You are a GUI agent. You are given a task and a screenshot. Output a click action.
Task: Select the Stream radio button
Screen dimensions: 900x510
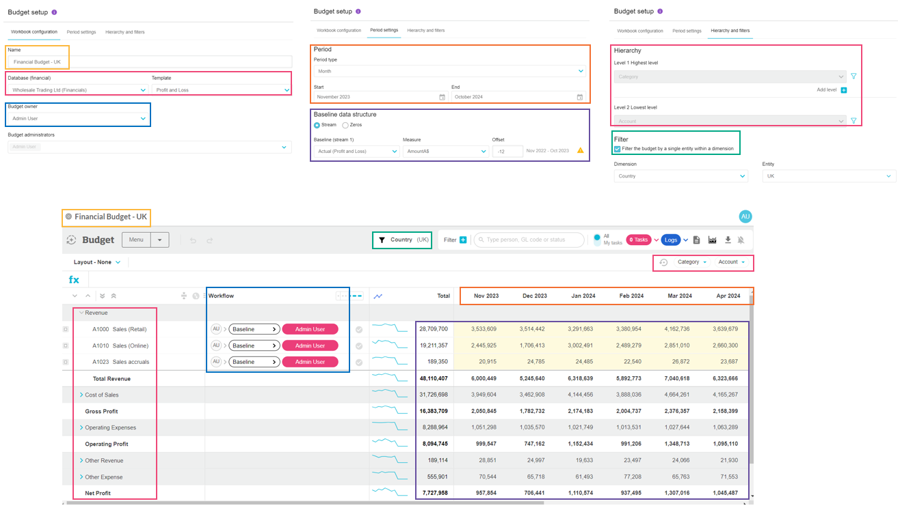(x=317, y=126)
